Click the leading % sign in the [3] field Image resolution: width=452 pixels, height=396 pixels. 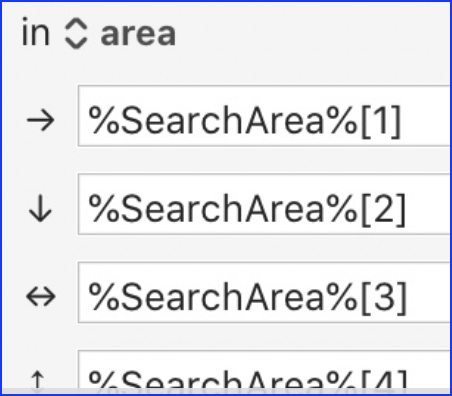click(x=104, y=297)
